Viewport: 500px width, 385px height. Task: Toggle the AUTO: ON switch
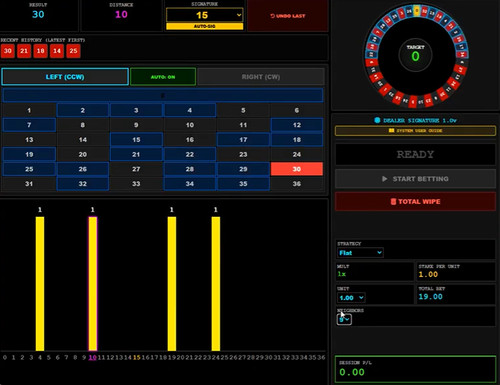pyautogui.click(x=163, y=77)
